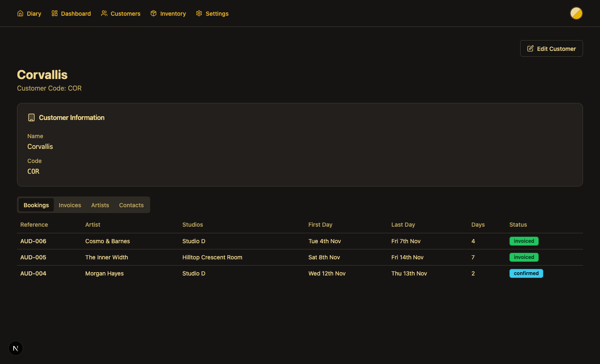
Task: Click the Customer Information building icon
Action: coord(31,117)
